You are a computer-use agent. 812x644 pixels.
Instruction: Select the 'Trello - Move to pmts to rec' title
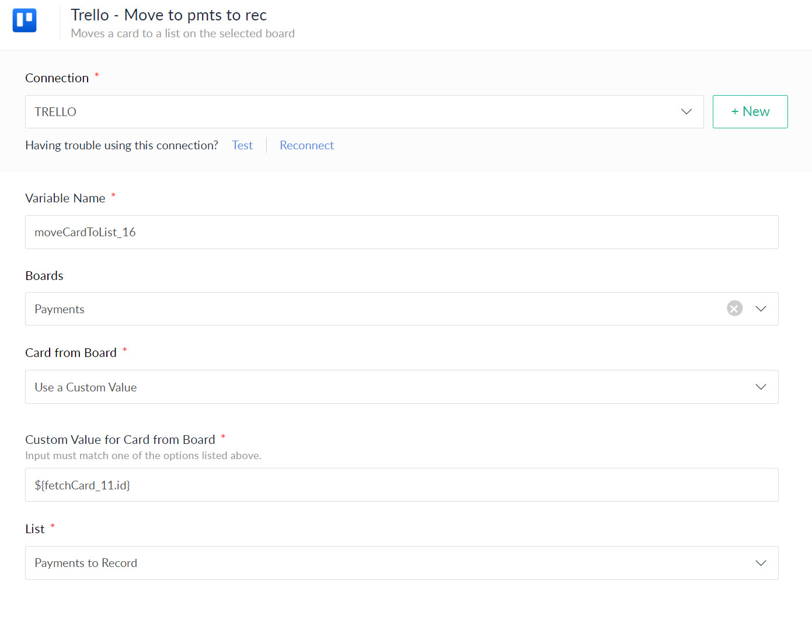169,15
